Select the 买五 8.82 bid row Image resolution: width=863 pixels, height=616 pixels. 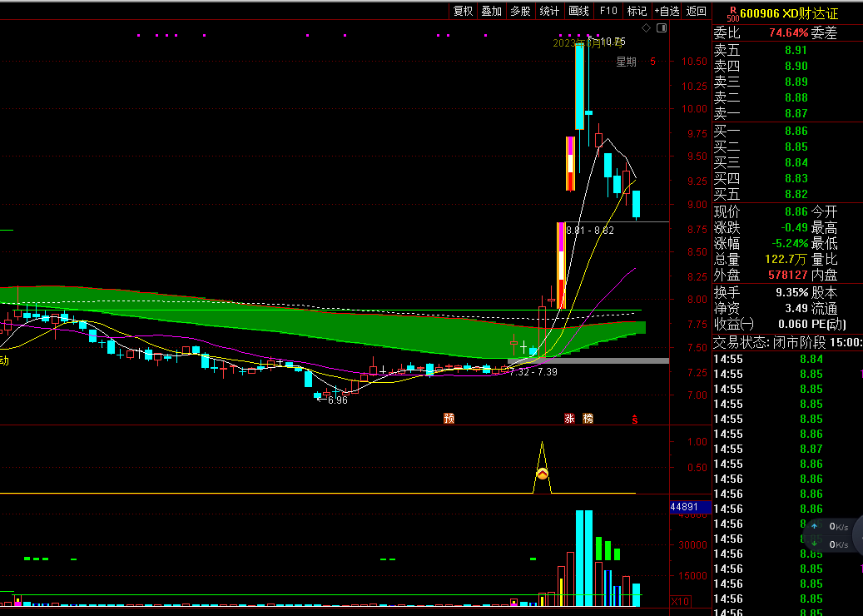tap(787, 194)
